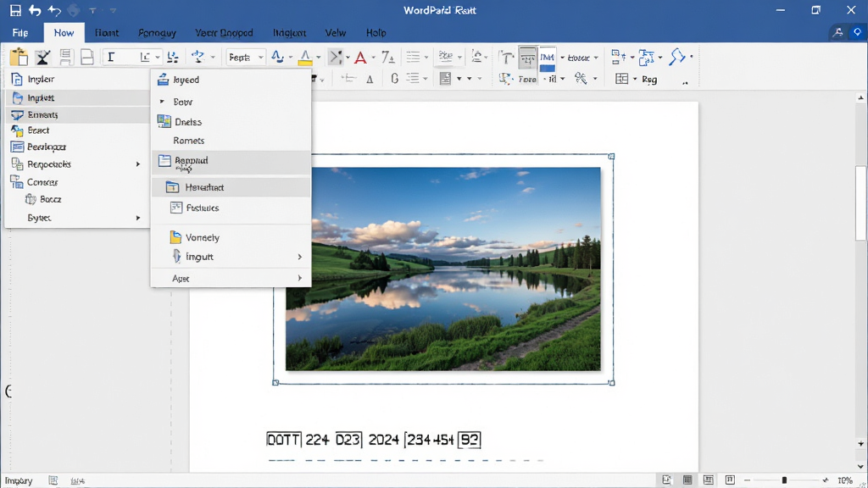Click the Vomeely folder icon in submenu

click(x=175, y=237)
